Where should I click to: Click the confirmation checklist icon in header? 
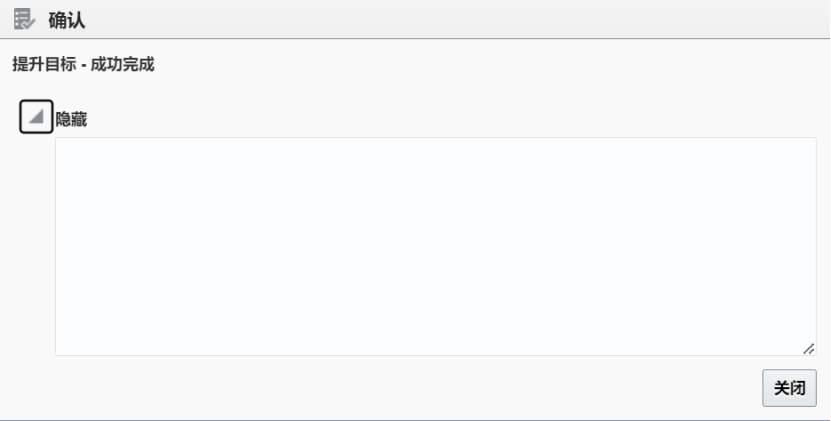click(24, 20)
